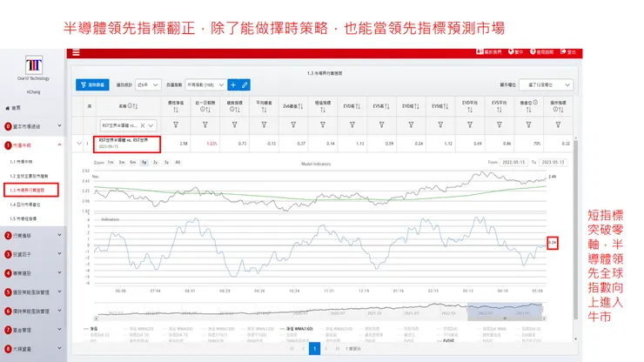Open filter funnel above value 1.13
The height and width of the screenshot is (362, 644).
pyautogui.click(x=352, y=125)
